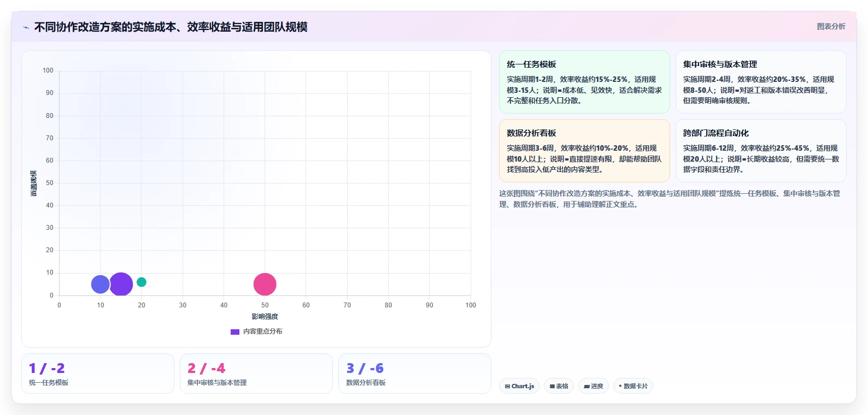The image size is (868, 415).
Task: Select the 数据卡片 tag pill
Action: (633, 386)
